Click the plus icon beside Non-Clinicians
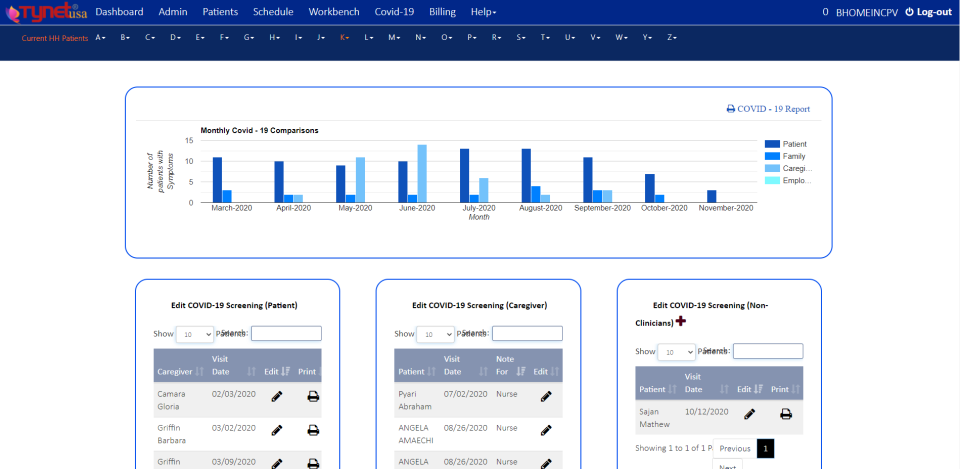This screenshot has height=469, width=960. pyautogui.click(x=681, y=321)
